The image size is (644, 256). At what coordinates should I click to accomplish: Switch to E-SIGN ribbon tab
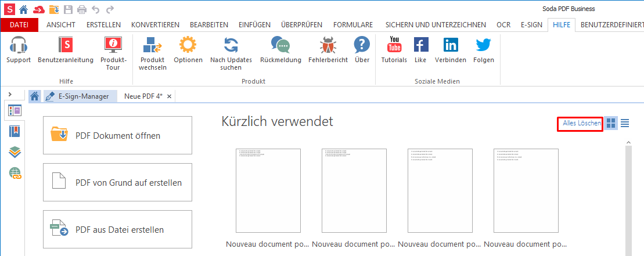click(531, 24)
